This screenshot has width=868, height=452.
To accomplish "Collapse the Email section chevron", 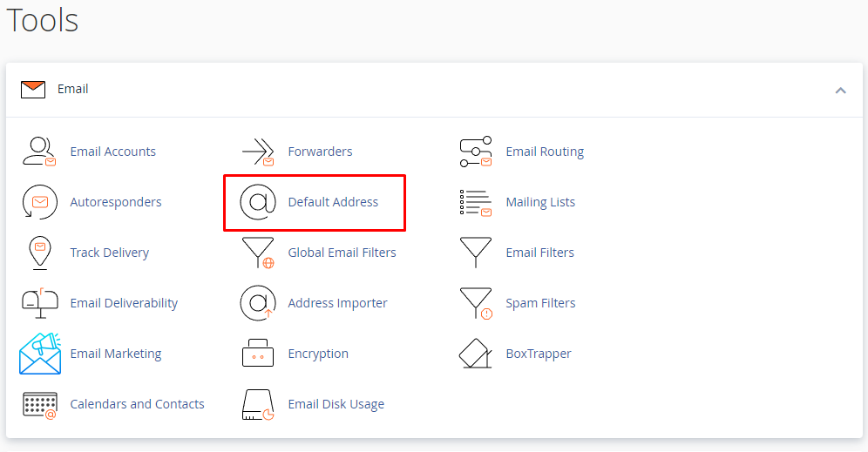I will point(840,90).
